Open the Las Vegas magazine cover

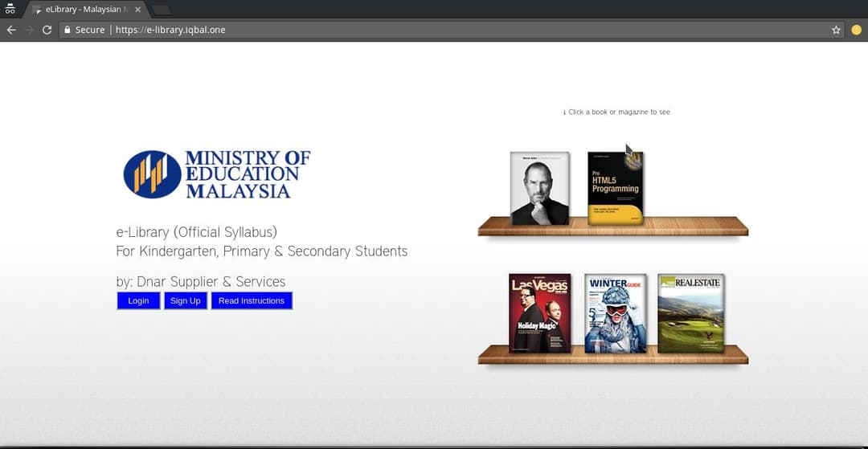(540, 313)
